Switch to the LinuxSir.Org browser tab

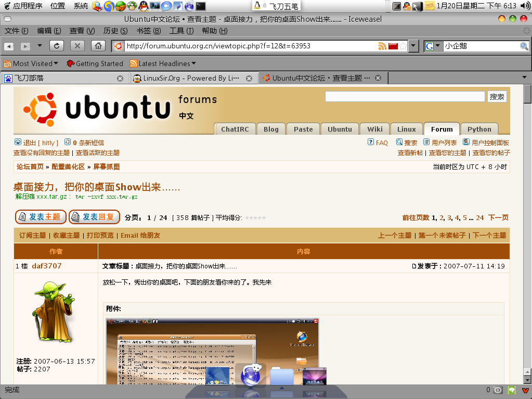tap(193, 78)
